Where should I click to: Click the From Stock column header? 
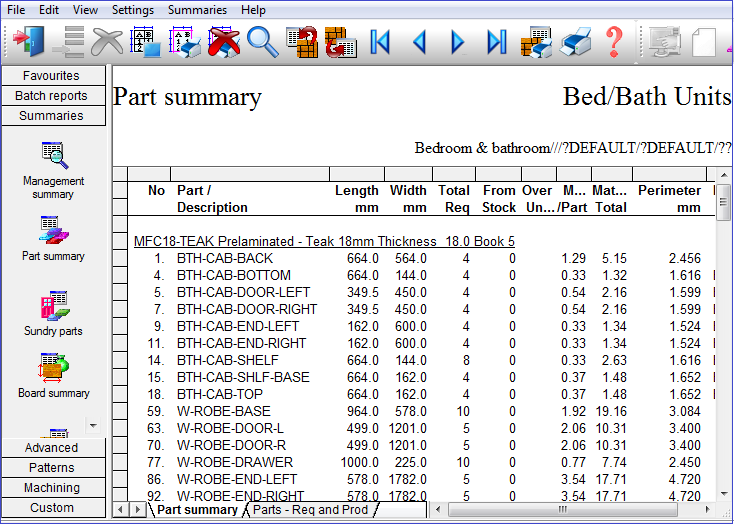coord(499,199)
